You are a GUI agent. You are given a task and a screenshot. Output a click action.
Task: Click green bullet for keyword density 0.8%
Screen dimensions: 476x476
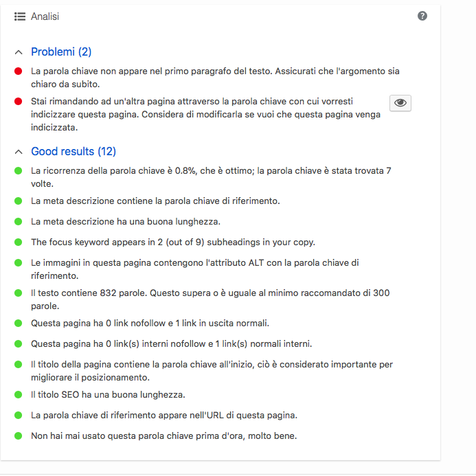(19, 171)
